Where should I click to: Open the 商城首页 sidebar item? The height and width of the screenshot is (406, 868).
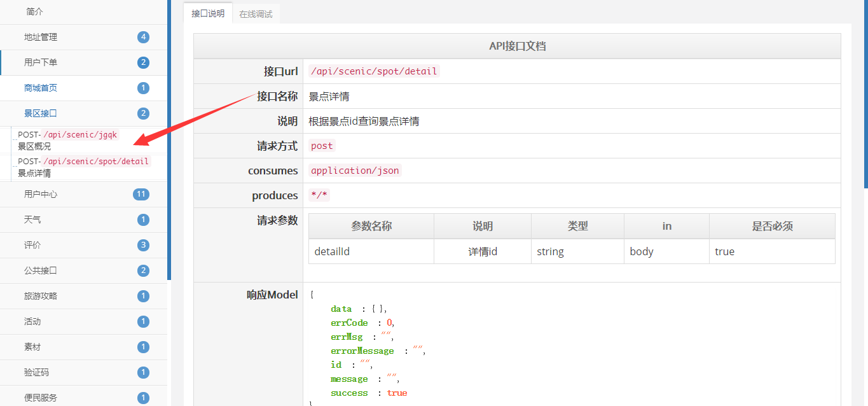tap(41, 88)
